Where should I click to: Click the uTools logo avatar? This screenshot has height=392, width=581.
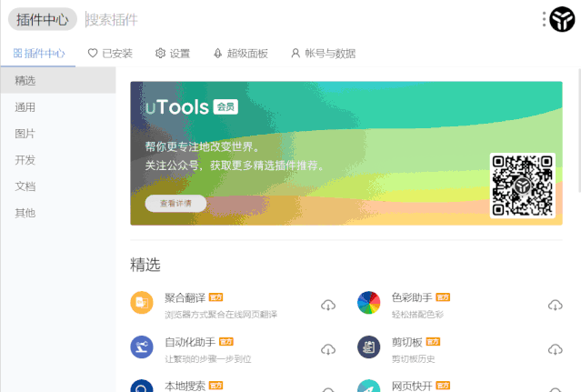[x=562, y=19]
